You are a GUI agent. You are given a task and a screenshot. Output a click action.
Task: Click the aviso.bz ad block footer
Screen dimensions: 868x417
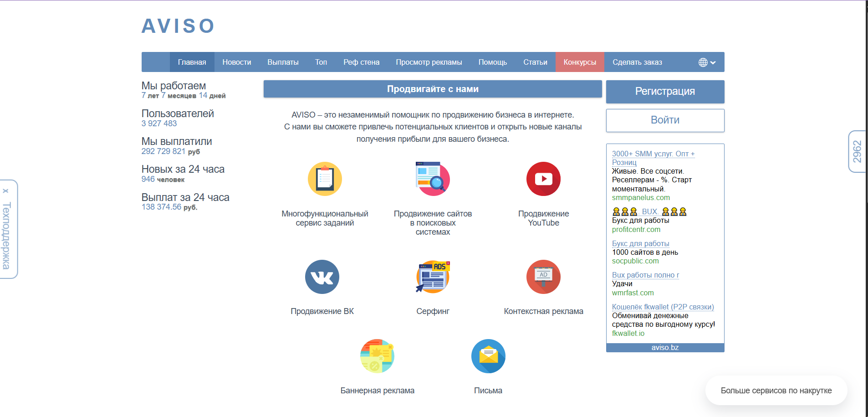pyautogui.click(x=665, y=347)
